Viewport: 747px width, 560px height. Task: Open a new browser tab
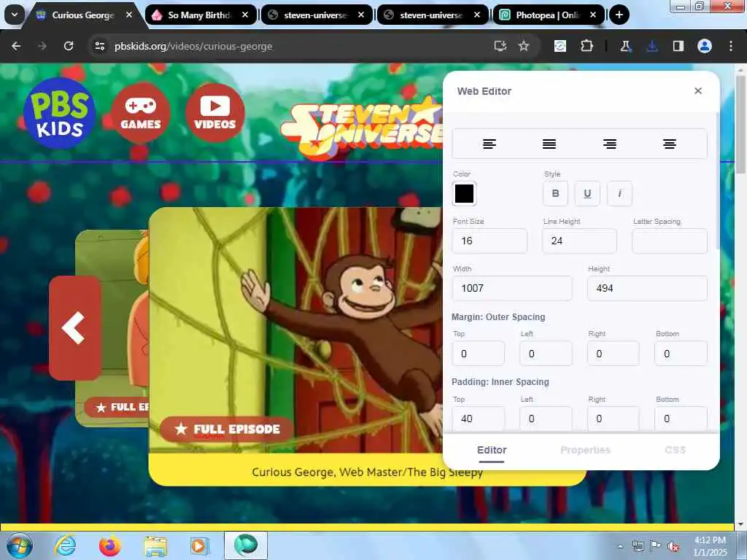(x=619, y=15)
